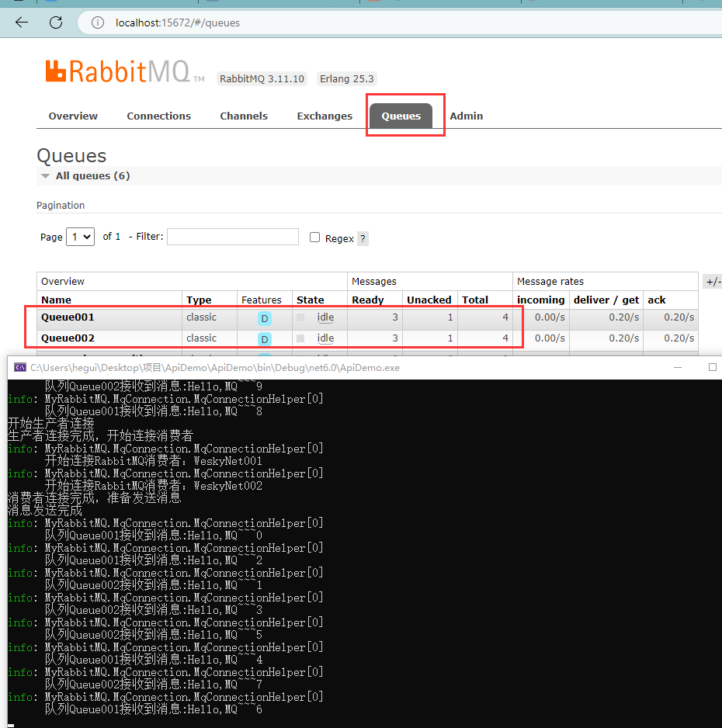Sort queues by the Total column header
The image size is (722, 728).
click(475, 300)
